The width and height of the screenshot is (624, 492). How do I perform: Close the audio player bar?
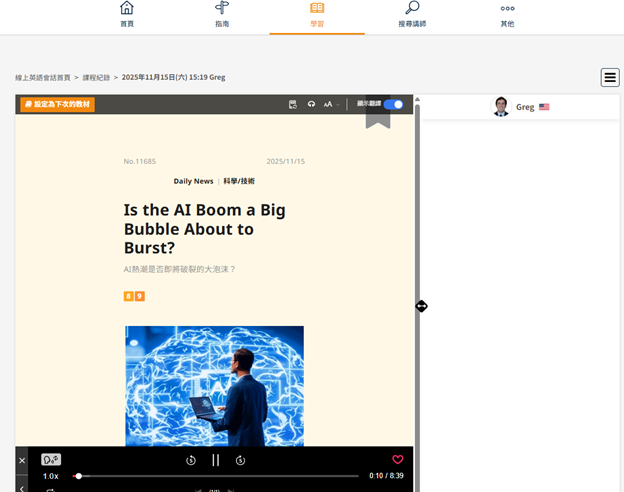pos(22,460)
